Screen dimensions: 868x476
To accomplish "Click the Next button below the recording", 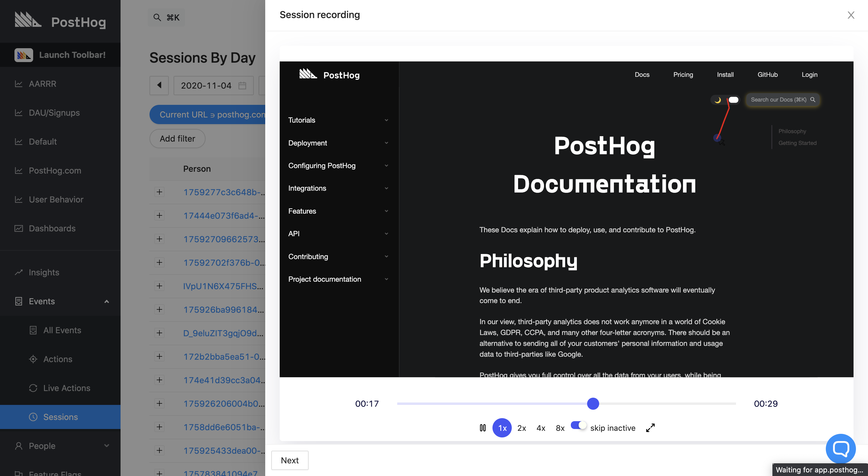I will [290, 460].
